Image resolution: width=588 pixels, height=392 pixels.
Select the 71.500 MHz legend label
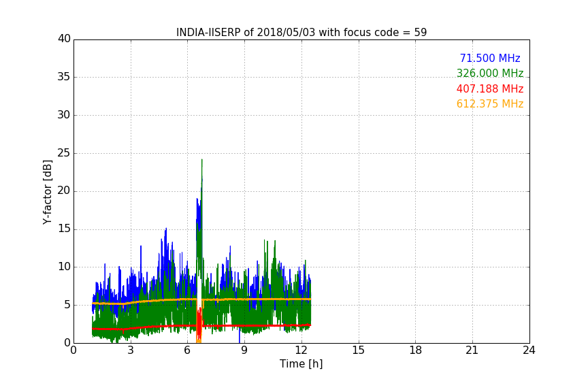pyautogui.click(x=490, y=58)
